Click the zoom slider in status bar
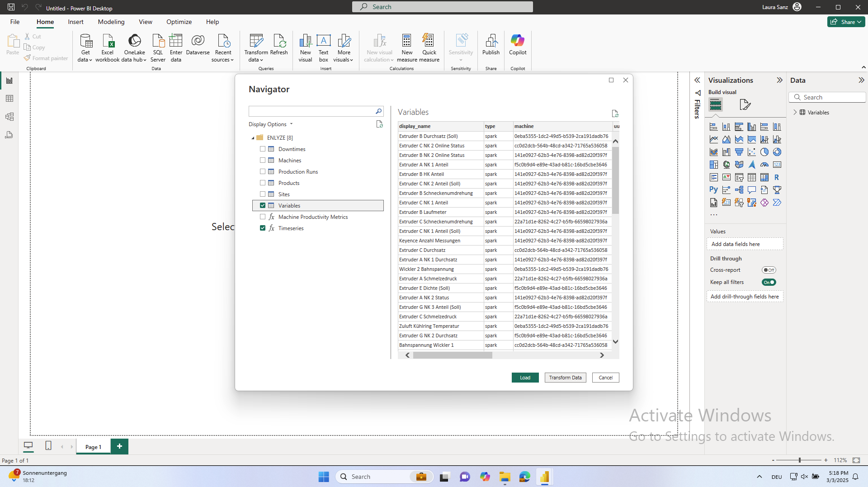 pyautogui.click(x=799, y=460)
